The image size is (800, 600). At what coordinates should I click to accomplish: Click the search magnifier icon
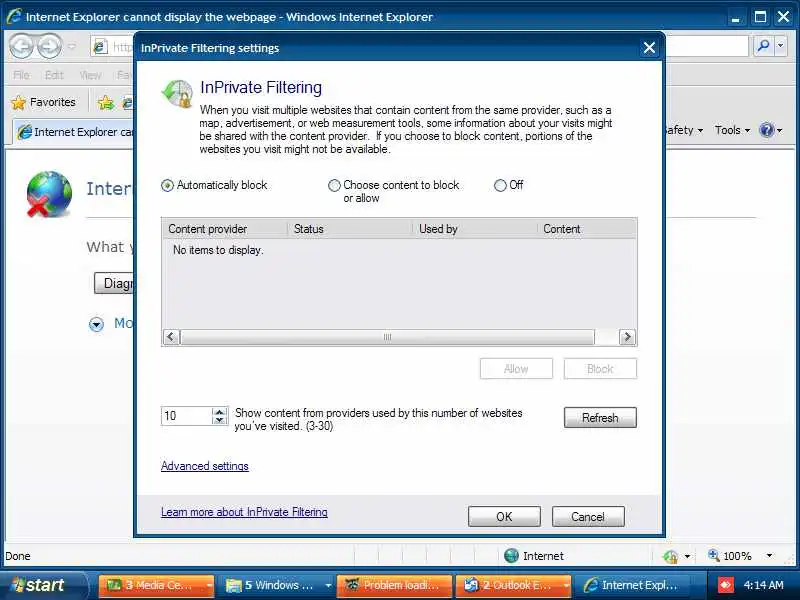[x=763, y=46]
